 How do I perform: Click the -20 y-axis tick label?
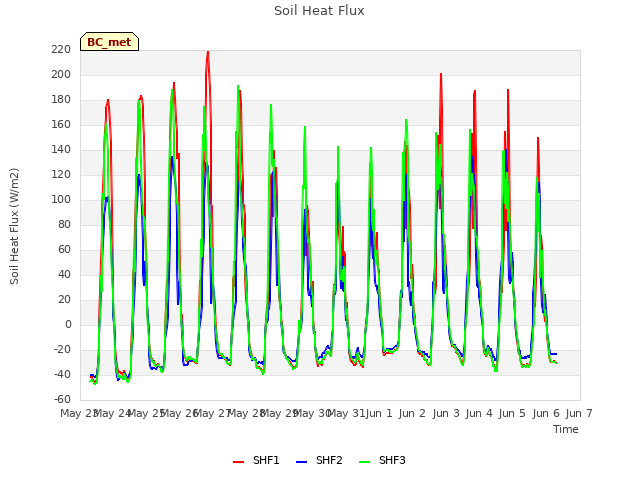tap(62, 349)
